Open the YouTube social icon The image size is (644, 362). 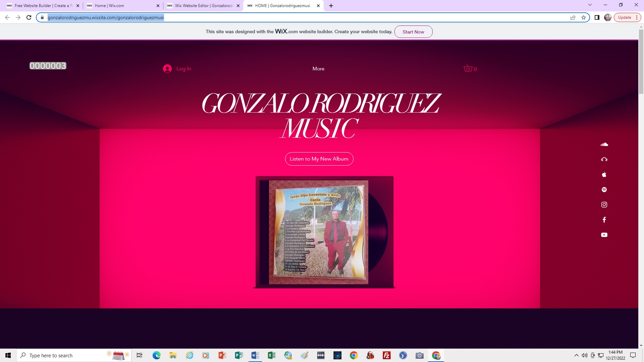tap(604, 235)
